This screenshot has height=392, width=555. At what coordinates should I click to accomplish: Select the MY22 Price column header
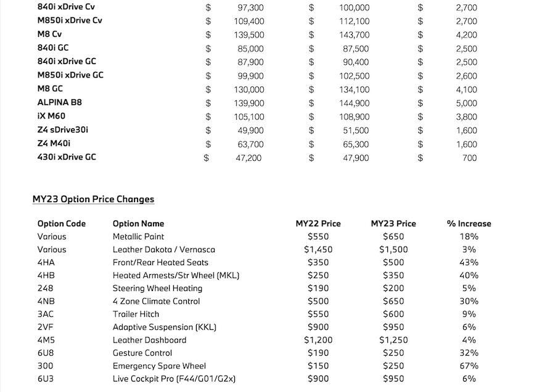[318, 224]
